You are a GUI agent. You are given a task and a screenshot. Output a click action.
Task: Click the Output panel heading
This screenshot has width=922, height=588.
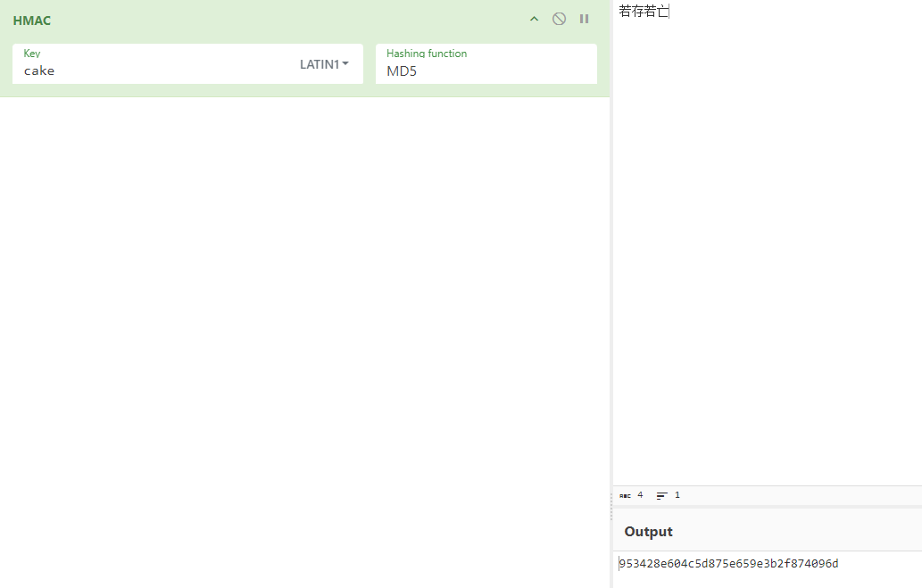coord(649,532)
